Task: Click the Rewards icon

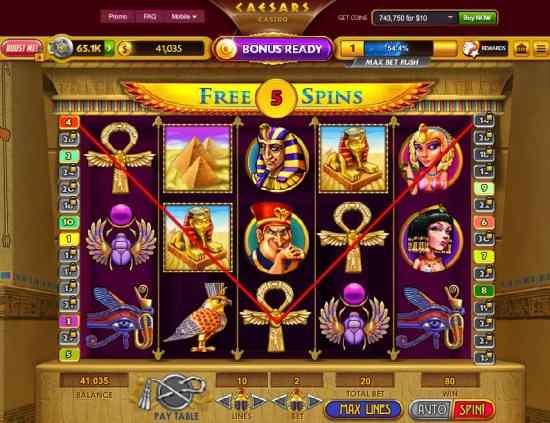Action: click(x=485, y=48)
